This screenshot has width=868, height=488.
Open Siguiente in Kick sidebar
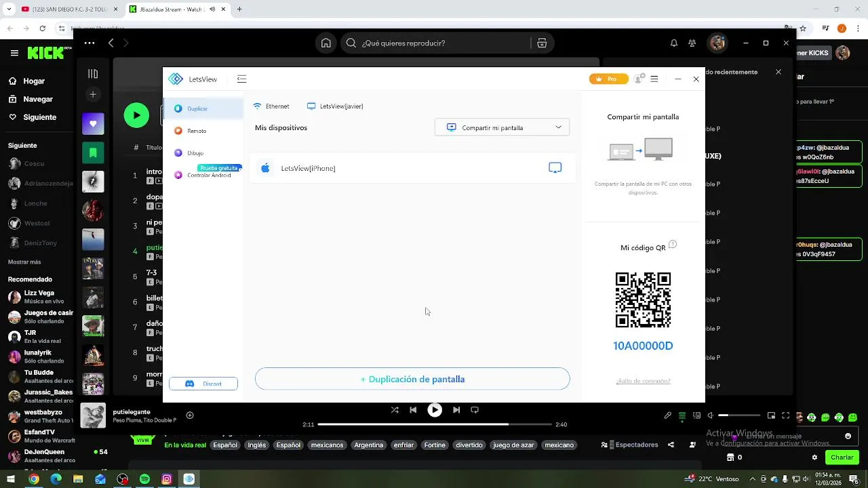point(33,117)
